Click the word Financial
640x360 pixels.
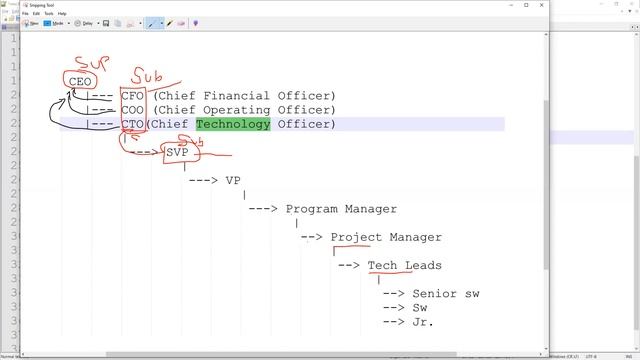[x=236, y=96]
